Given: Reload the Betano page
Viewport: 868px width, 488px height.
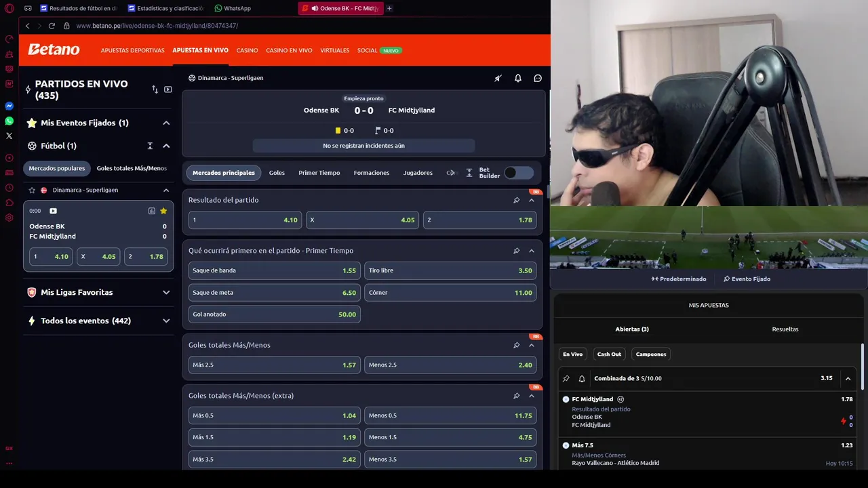Looking at the screenshot, I should (52, 26).
